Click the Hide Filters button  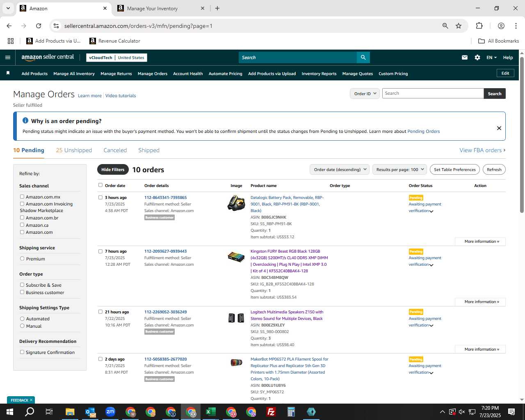tap(113, 169)
